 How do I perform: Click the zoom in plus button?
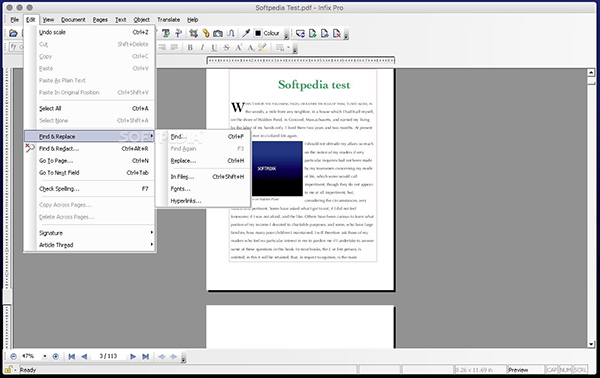tap(55, 356)
